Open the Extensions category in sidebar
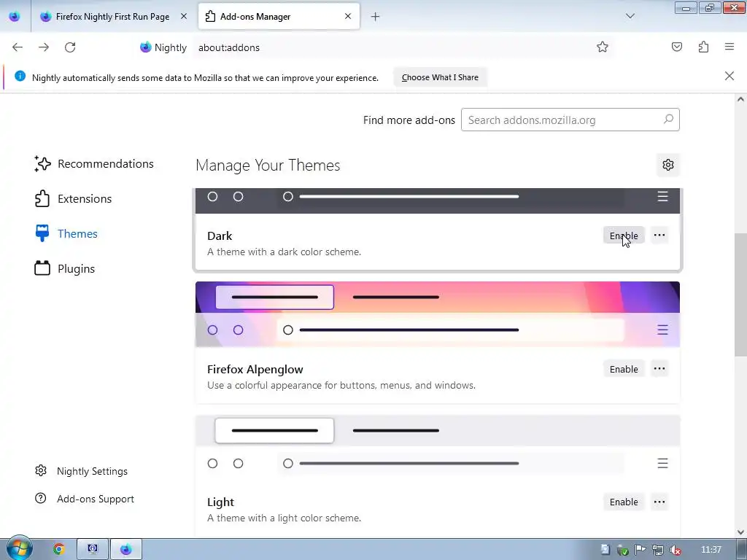Viewport: 747px width, 560px height. click(x=73, y=198)
